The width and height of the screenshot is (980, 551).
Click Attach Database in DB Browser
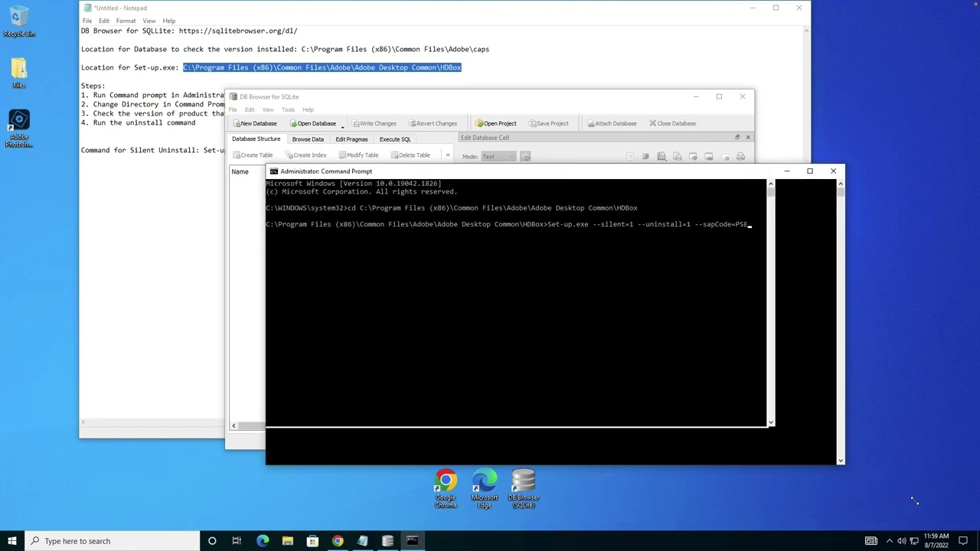click(x=612, y=123)
